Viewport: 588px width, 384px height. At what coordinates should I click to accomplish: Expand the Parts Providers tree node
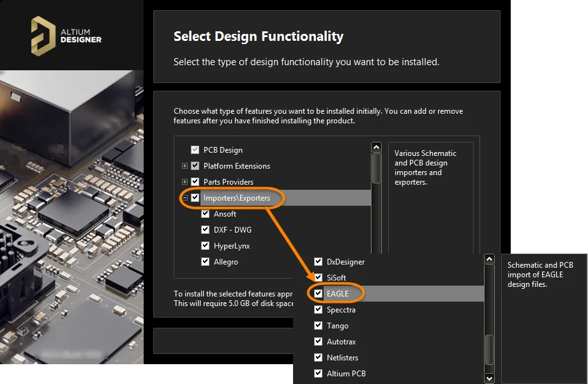coord(185,181)
